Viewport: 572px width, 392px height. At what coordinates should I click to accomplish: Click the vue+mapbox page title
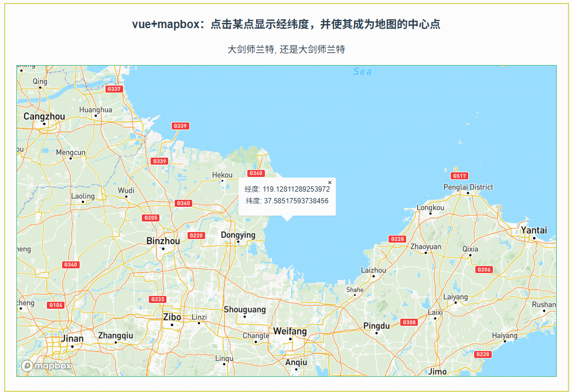point(286,24)
